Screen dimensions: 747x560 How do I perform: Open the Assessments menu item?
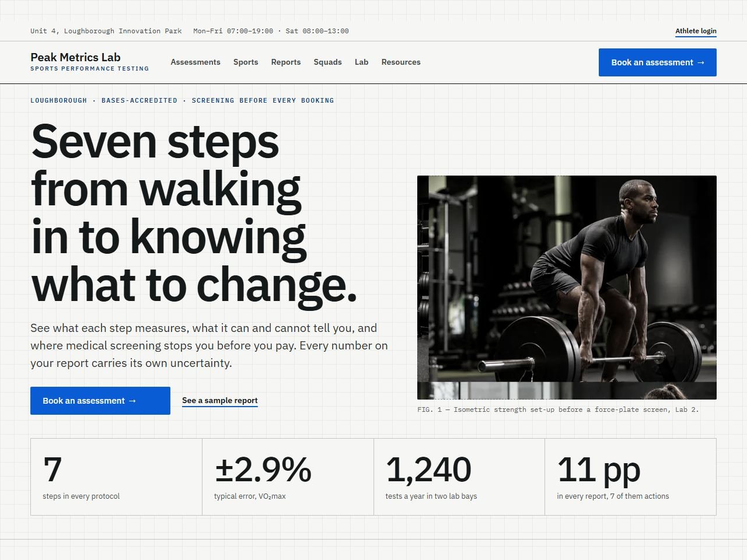[196, 62]
